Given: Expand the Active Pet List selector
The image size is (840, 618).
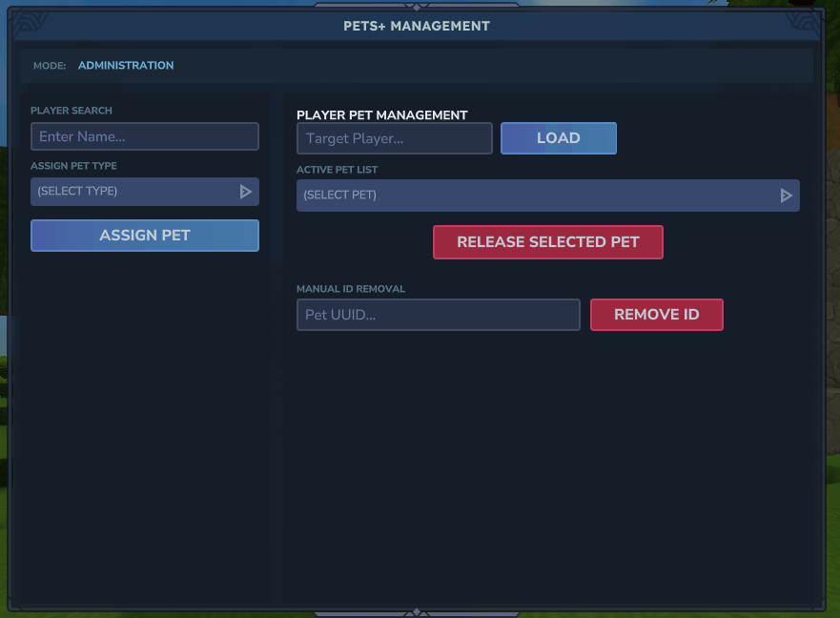Looking at the screenshot, I should (547, 195).
